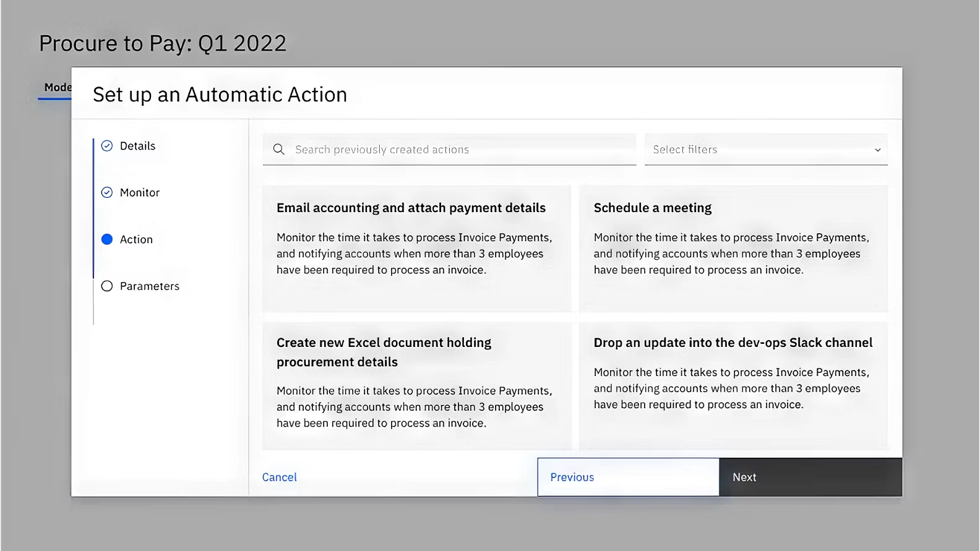Go to the Monitor step

pos(140,192)
